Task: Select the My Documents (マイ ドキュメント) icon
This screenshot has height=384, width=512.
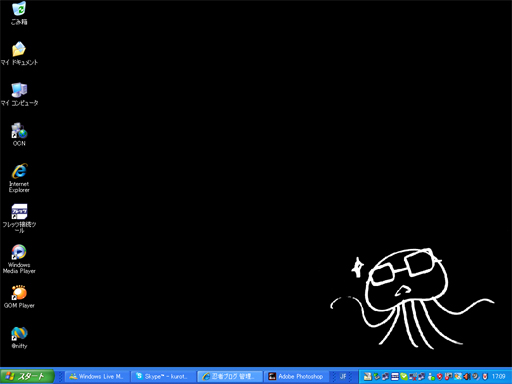Action: [x=19, y=53]
